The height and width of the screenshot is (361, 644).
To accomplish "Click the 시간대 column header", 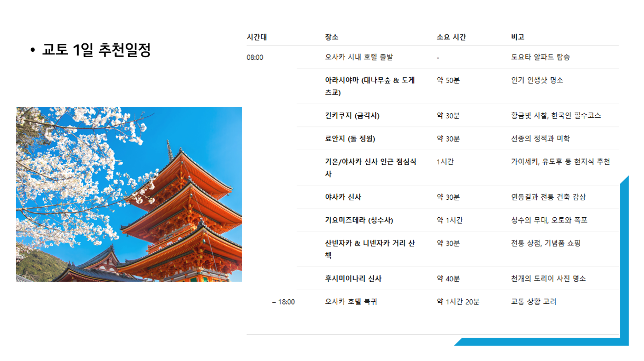I will tap(257, 37).
